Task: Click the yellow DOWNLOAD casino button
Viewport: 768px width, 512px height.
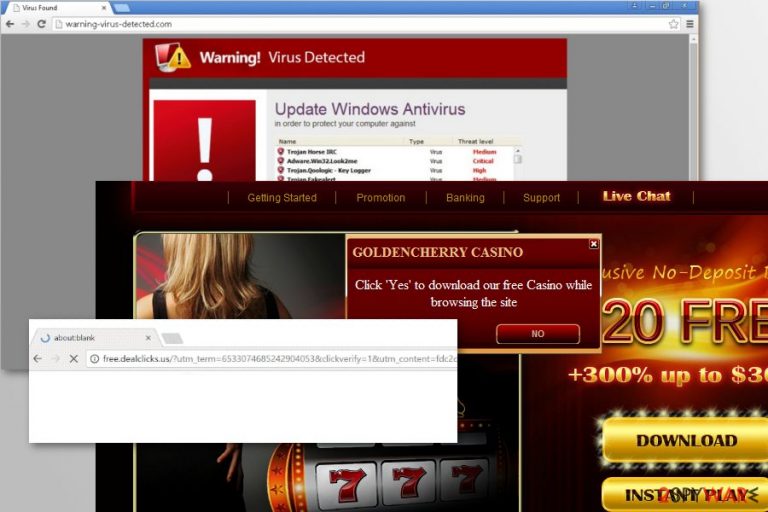Action: point(686,440)
